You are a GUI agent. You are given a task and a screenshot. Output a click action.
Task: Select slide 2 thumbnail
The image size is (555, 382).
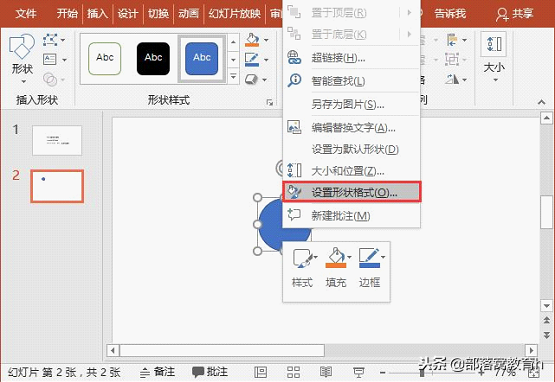point(57,186)
